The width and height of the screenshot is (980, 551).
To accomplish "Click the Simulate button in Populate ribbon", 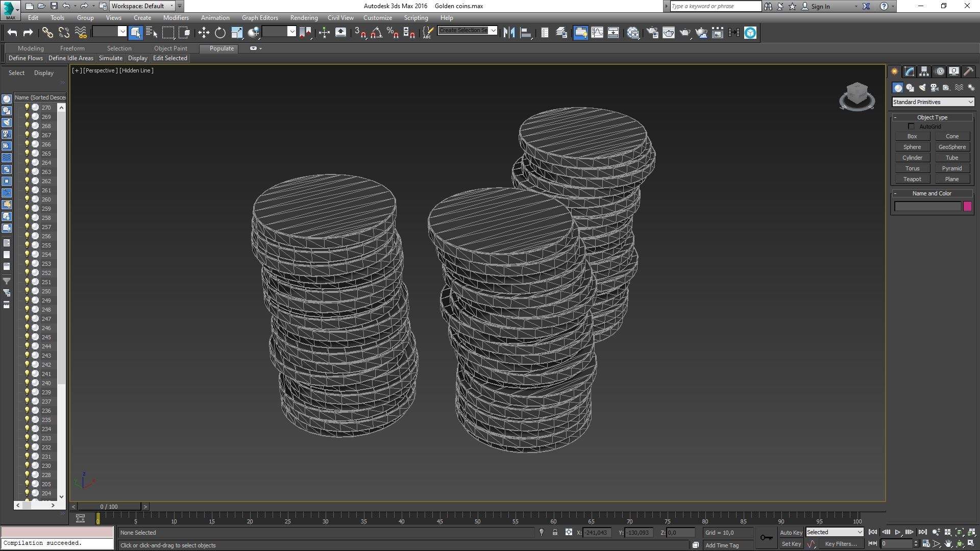I will [x=111, y=58].
